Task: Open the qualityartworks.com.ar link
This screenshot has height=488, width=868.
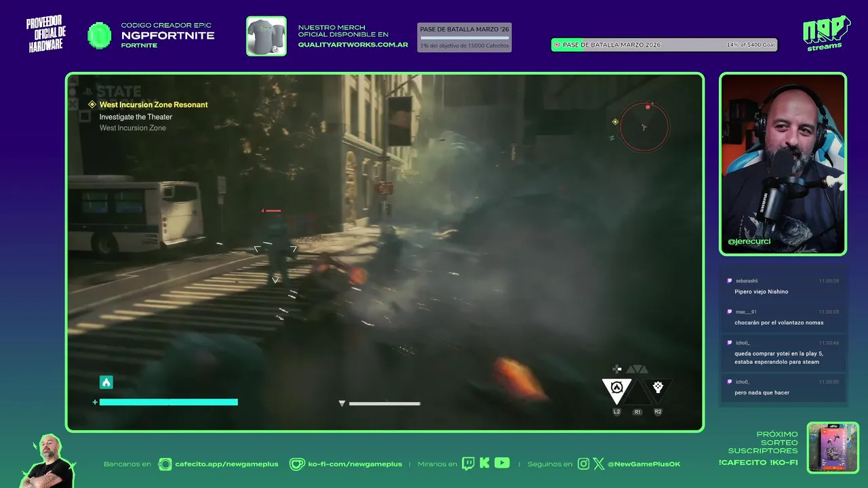Action: point(353,45)
